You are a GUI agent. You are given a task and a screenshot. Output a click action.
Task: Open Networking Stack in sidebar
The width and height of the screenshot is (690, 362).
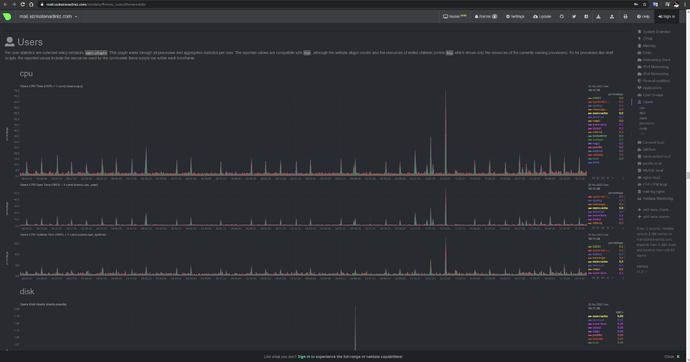pyautogui.click(x=654, y=60)
